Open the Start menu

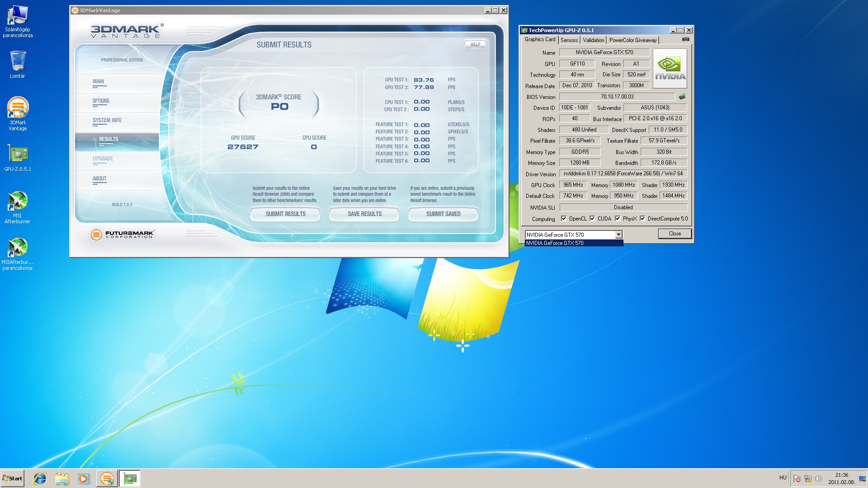(x=13, y=479)
